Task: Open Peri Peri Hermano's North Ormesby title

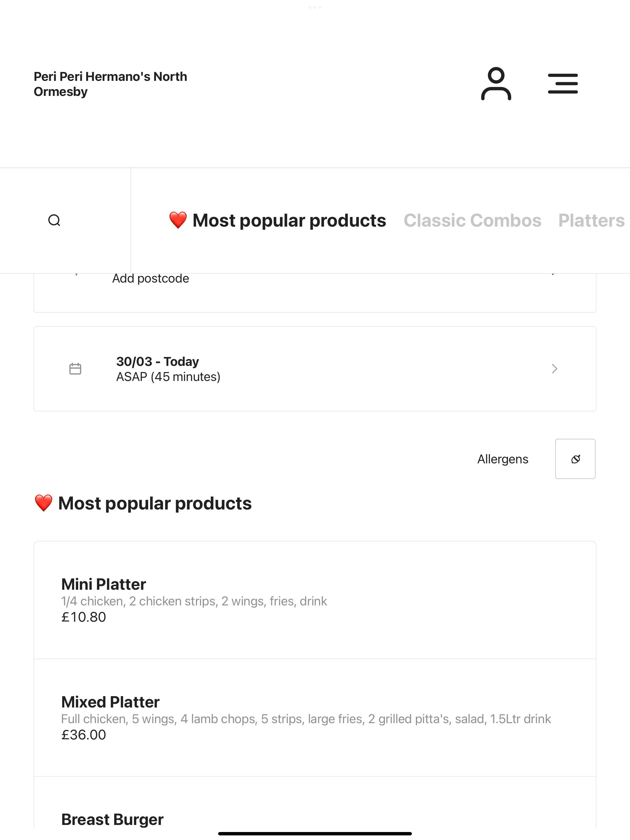Action: 110,84
